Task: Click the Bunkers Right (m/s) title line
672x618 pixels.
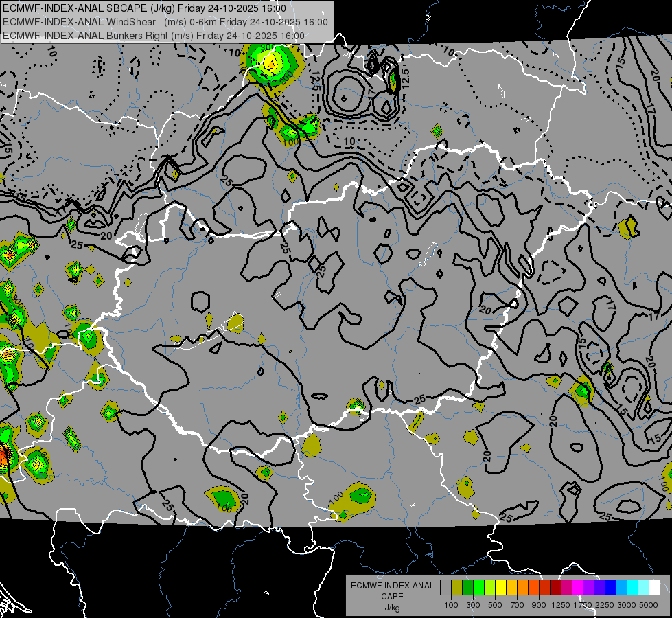Action: click(x=154, y=36)
